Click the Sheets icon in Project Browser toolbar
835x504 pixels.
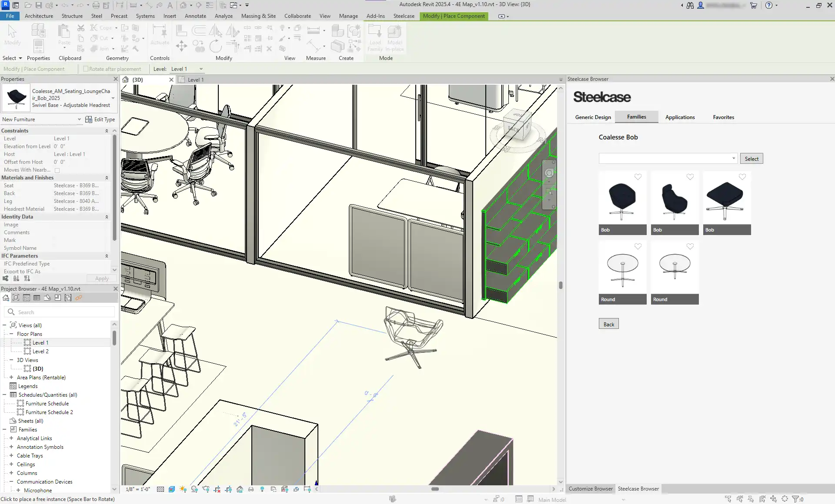pyautogui.click(x=47, y=298)
